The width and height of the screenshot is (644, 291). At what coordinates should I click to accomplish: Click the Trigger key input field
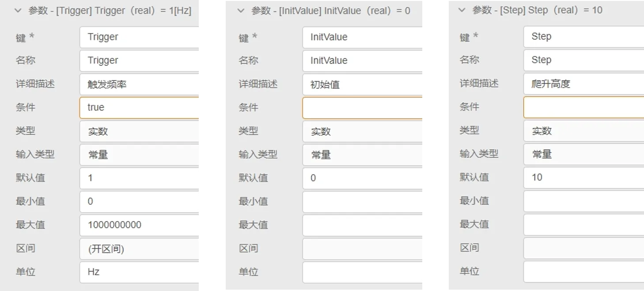pos(140,37)
